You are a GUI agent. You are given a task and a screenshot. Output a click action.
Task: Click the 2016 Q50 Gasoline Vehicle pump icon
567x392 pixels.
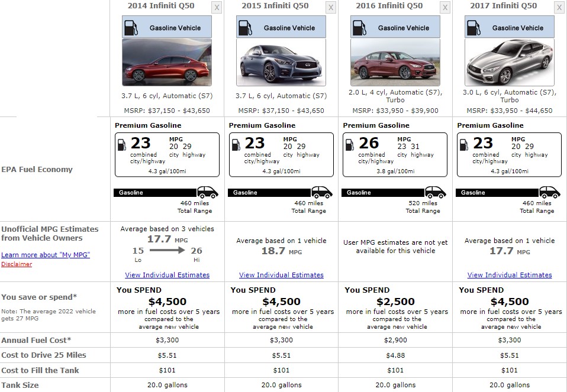click(359, 28)
